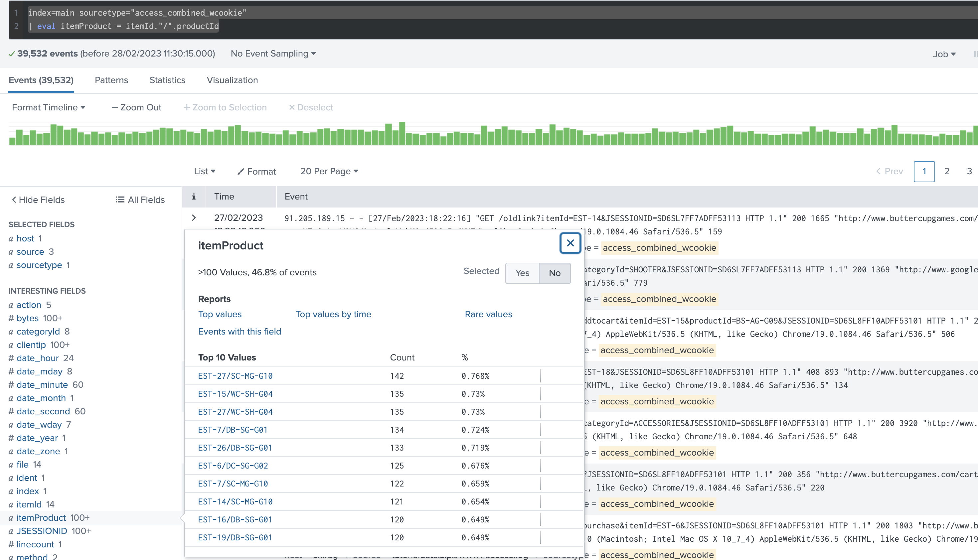Open the 20 Per Page dropdown
Image resolution: width=978 pixels, height=560 pixels.
pyautogui.click(x=329, y=172)
